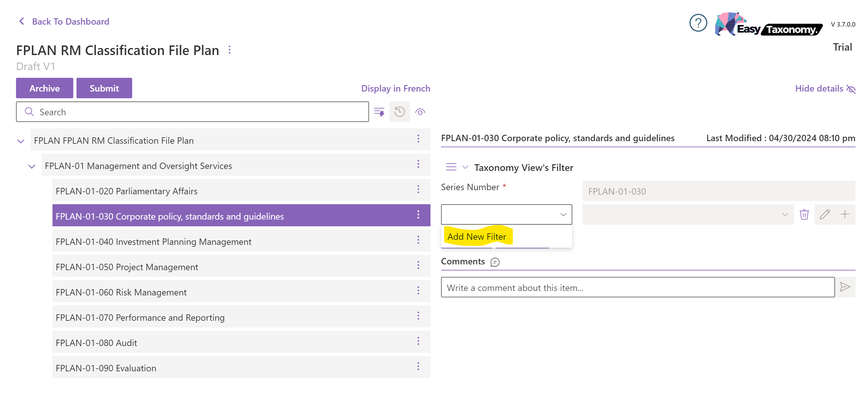Collapse the Taxonomy View's Filter section
The image size is (868, 395).
click(x=465, y=167)
